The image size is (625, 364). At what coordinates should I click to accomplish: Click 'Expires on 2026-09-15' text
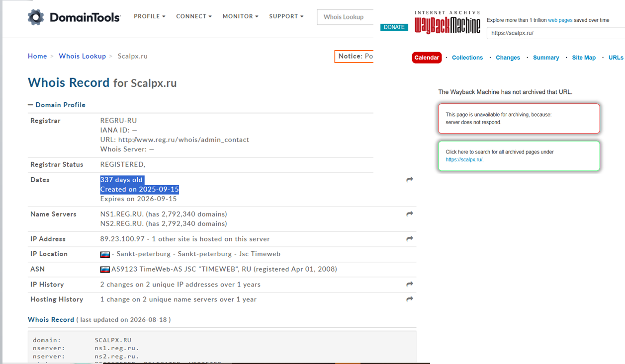click(x=139, y=199)
